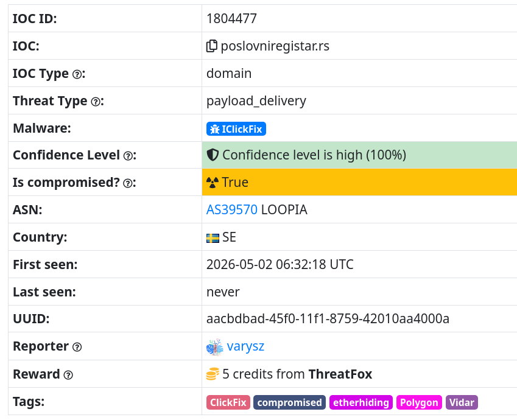Open the AS39570 ASN link
This screenshot has width=517, height=420.
pyautogui.click(x=232, y=209)
